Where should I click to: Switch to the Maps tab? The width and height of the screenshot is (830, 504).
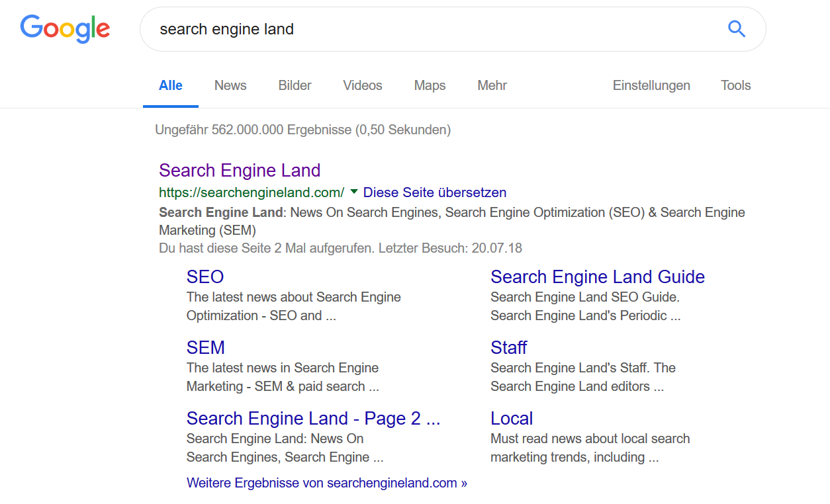click(x=429, y=85)
